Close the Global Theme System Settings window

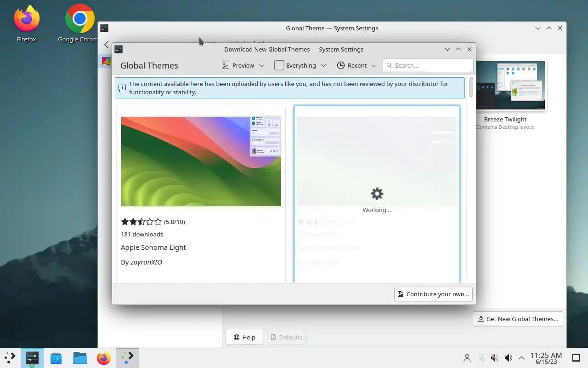[x=560, y=28]
